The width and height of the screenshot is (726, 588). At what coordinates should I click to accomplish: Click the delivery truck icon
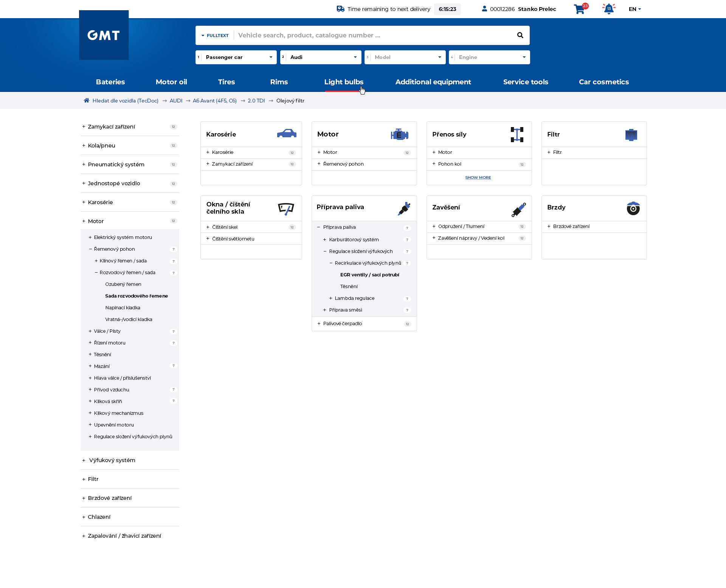point(341,9)
